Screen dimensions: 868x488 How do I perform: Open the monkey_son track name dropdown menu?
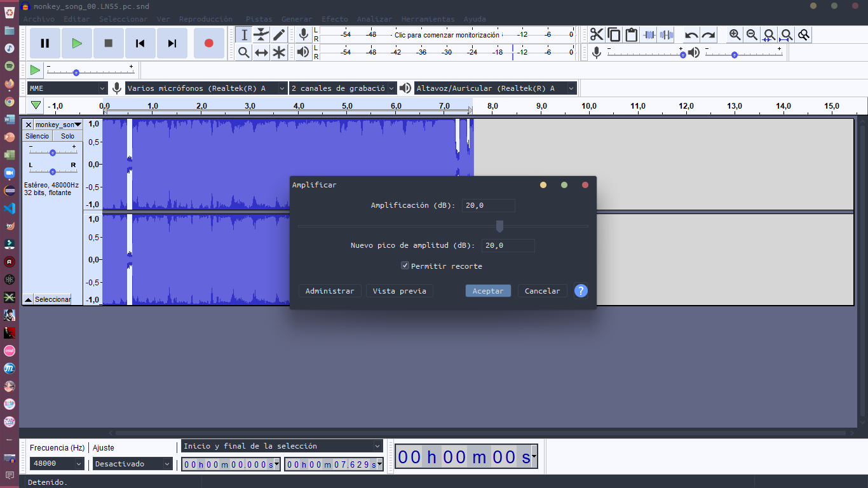58,125
